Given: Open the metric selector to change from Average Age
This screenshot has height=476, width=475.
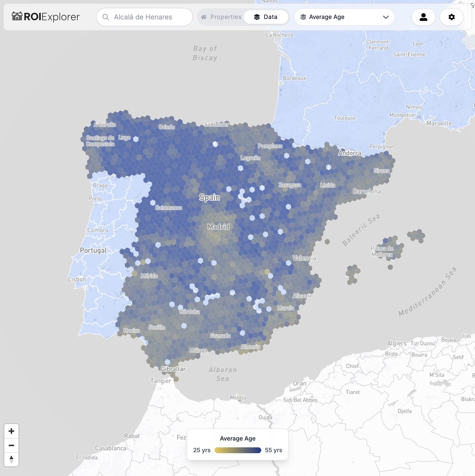Looking at the screenshot, I should click(x=344, y=17).
